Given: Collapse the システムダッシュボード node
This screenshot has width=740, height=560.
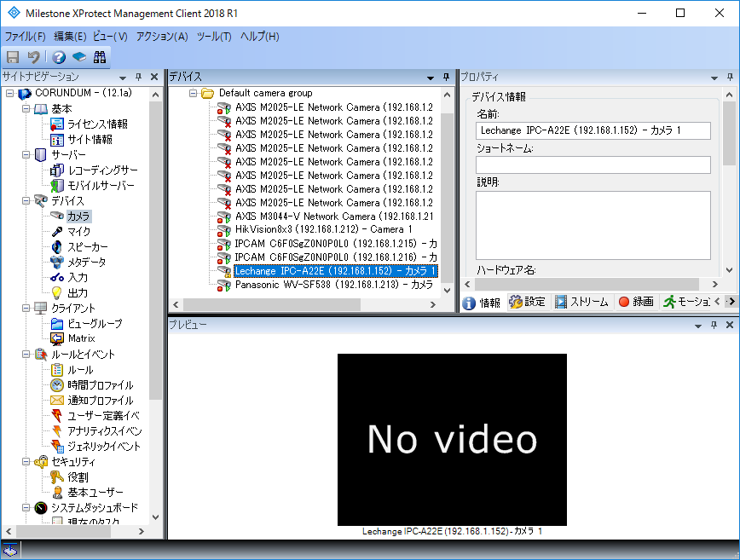Looking at the screenshot, I should [x=26, y=508].
